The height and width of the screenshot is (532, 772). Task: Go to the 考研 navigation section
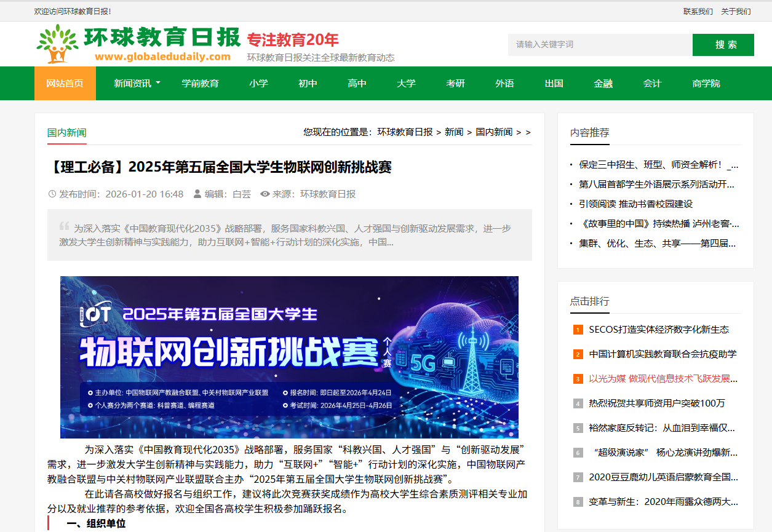click(455, 84)
